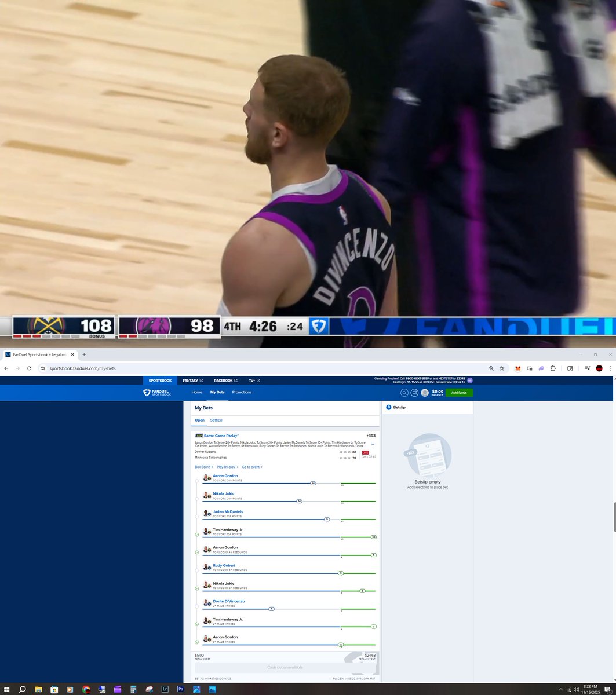The image size is (616, 695).
Task: Open Chrome site information icon
Action: (x=42, y=368)
